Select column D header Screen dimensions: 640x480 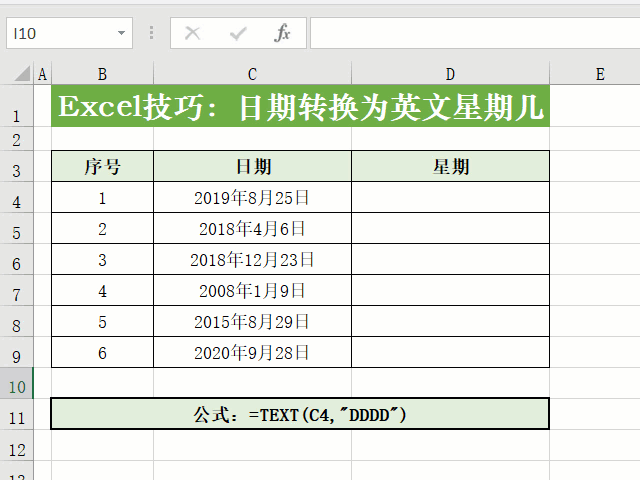point(450,74)
